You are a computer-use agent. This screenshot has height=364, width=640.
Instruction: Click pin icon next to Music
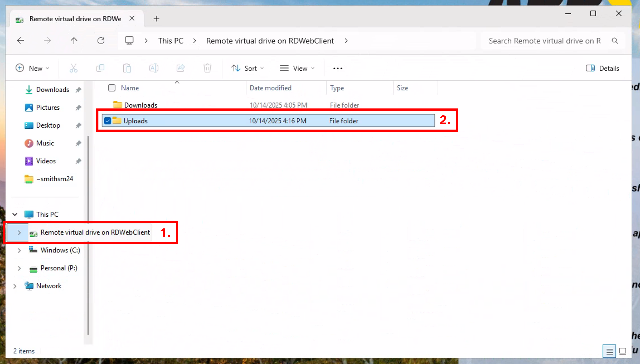[x=78, y=143]
